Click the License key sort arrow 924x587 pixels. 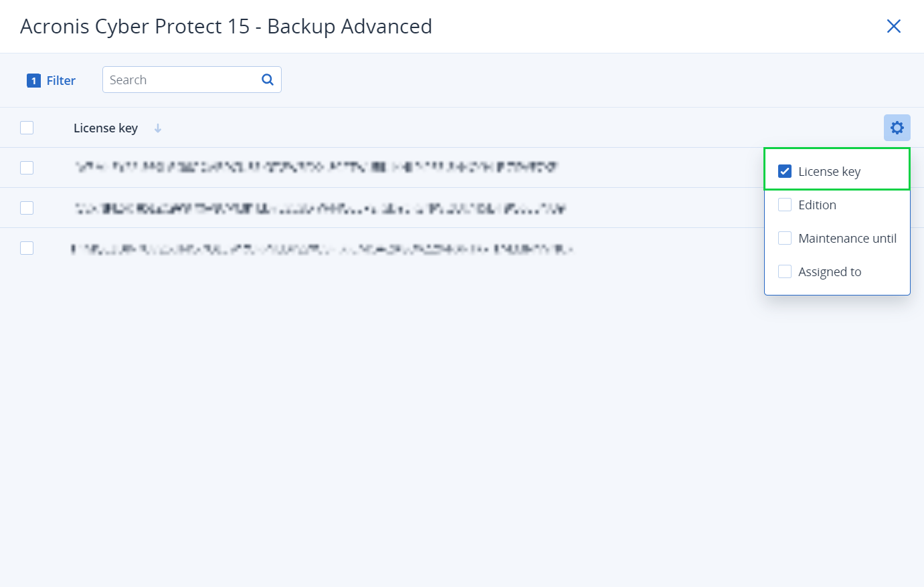158,128
